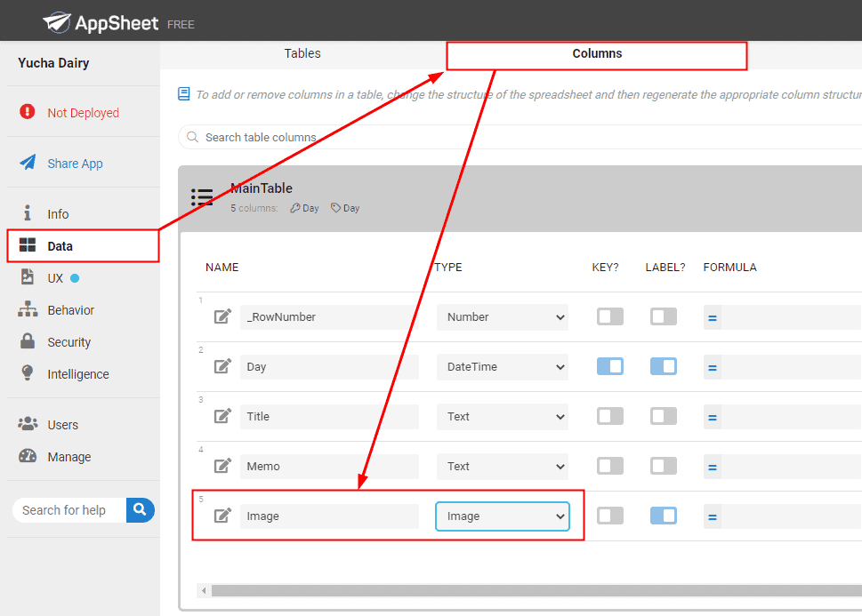Switch to the Tables tab
The height and width of the screenshot is (616, 862).
click(302, 54)
